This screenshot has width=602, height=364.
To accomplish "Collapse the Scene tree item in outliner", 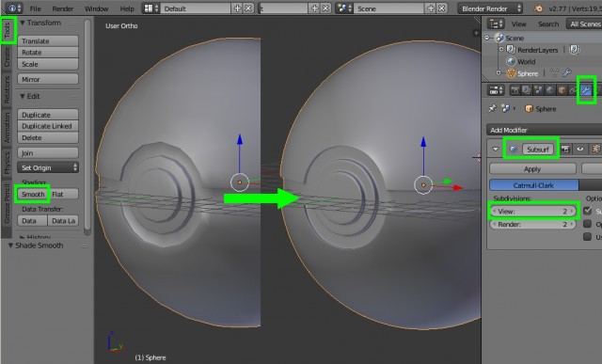I will (487, 38).
